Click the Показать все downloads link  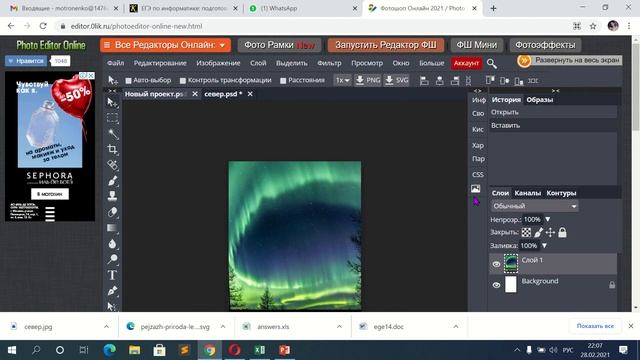point(595,326)
